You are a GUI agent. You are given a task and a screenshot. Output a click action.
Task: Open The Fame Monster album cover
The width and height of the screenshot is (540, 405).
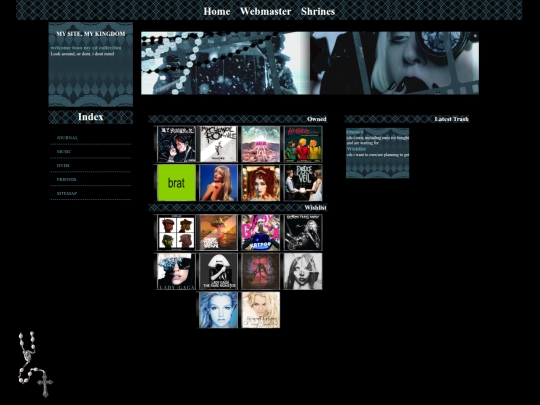point(219,271)
